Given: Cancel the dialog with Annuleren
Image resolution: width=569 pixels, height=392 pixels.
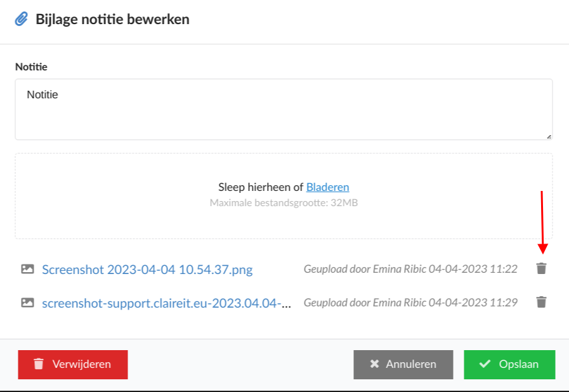Looking at the screenshot, I should point(403,364).
